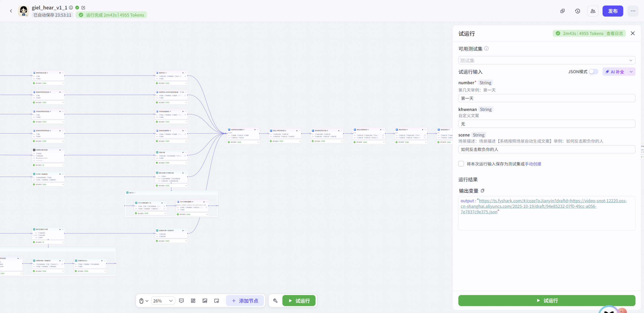Check save run input as test set

pos(461,164)
